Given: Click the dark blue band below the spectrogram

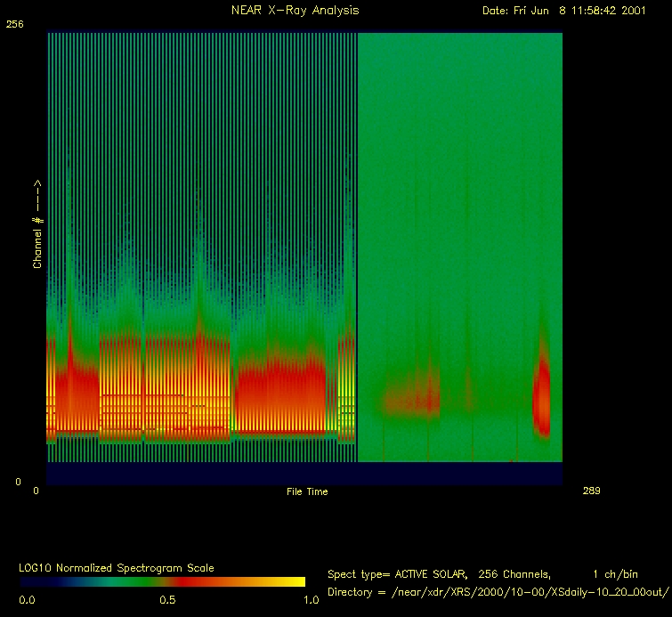Looking at the screenshot, I should [304, 473].
